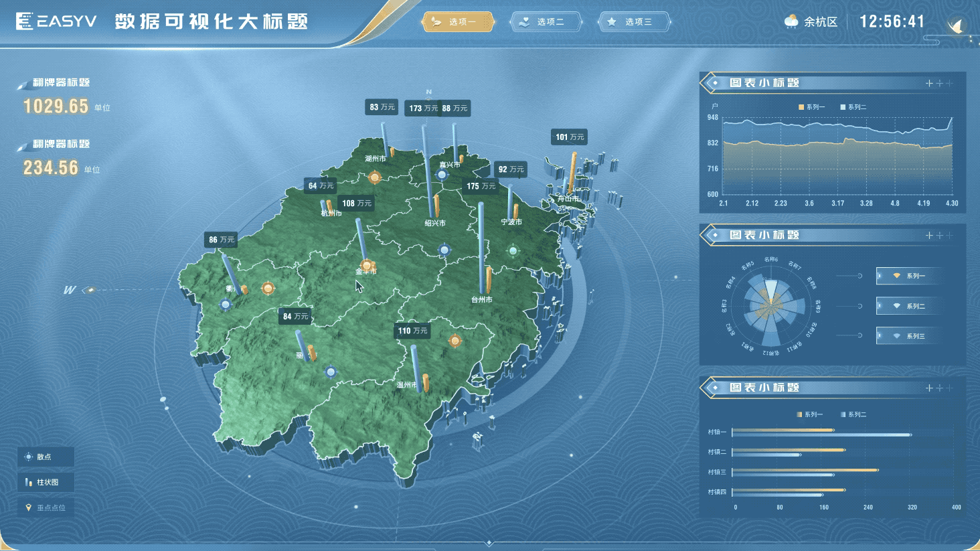Select the teal scatter marker below 宁波市
This screenshot has width=980, height=551.
click(x=513, y=251)
